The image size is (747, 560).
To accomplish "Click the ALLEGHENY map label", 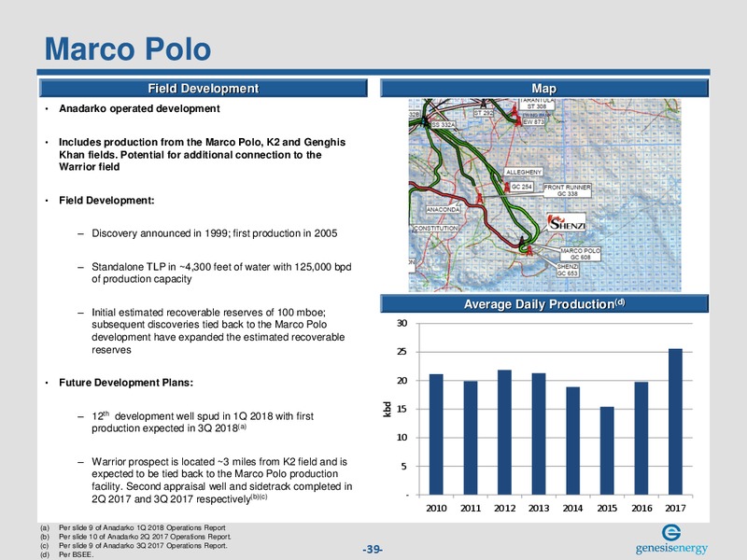I will click(x=524, y=172).
